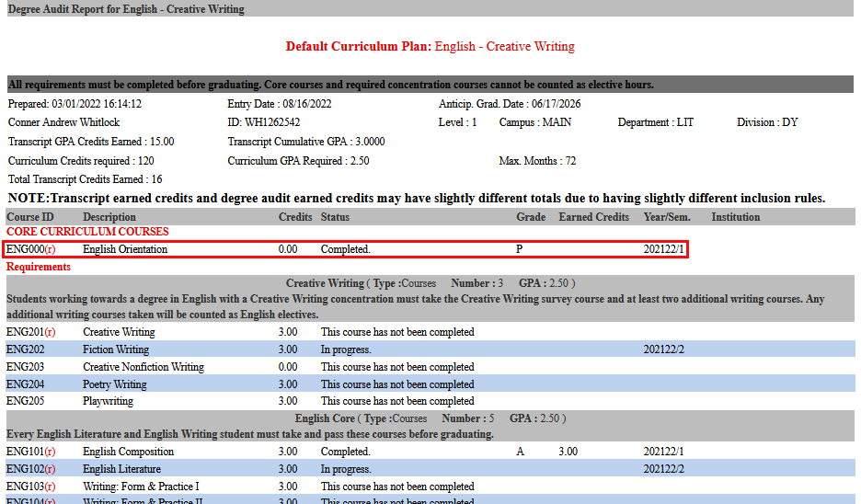This screenshot has width=861, height=504.
Task: Click 0.00 credits for Creative Nonfiction Writing
Action: [x=288, y=367]
